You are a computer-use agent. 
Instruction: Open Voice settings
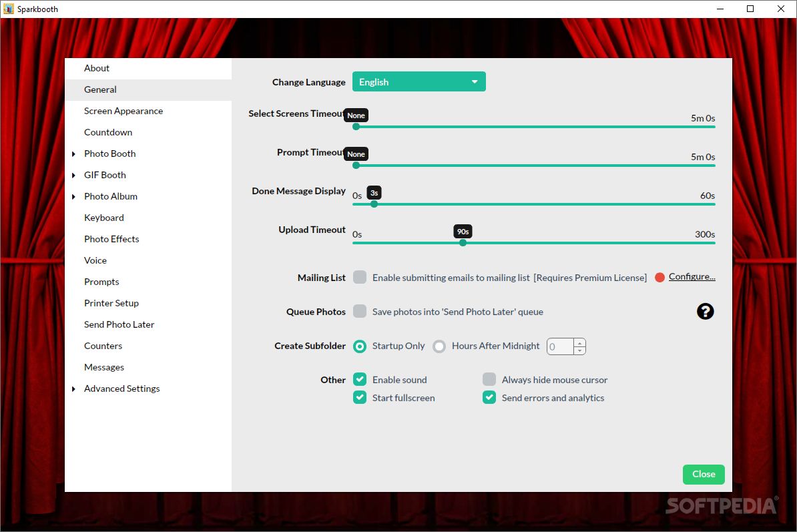(x=148, y=260)
